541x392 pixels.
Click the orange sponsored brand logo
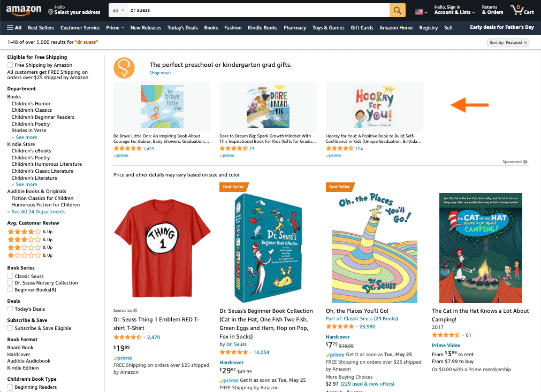click(x=124, y=68)
